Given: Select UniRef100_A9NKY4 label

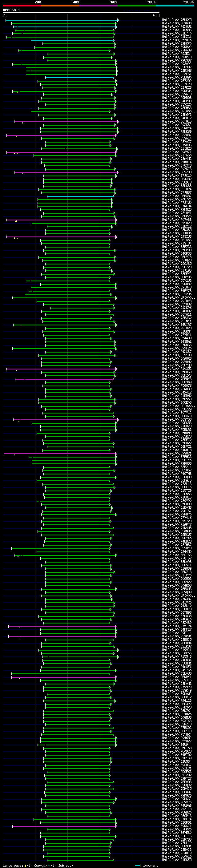Looking at the screenshot, I should [x=177, y=128].
